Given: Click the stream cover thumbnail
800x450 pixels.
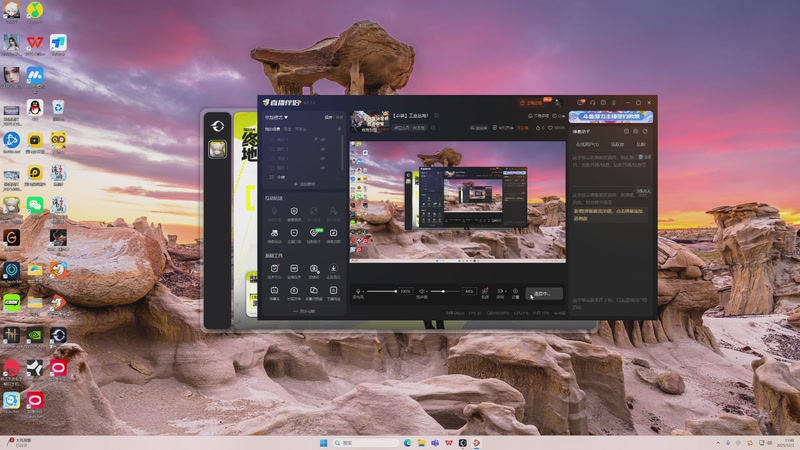Looking at the screenshot, I should click(369, 121).
